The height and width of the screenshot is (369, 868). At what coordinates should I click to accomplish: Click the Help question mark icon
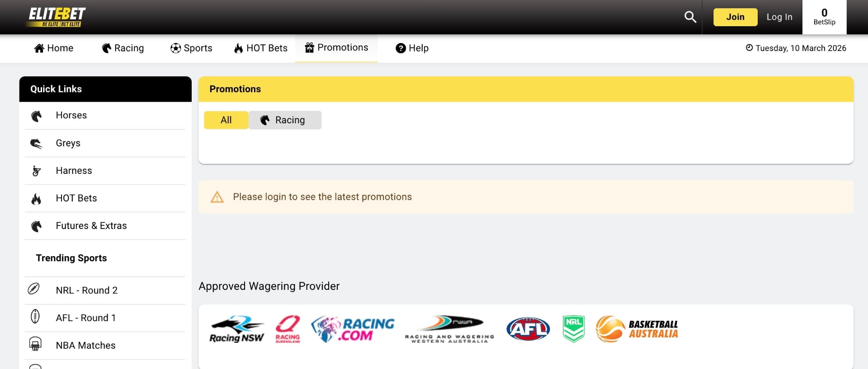coord(401,48)
